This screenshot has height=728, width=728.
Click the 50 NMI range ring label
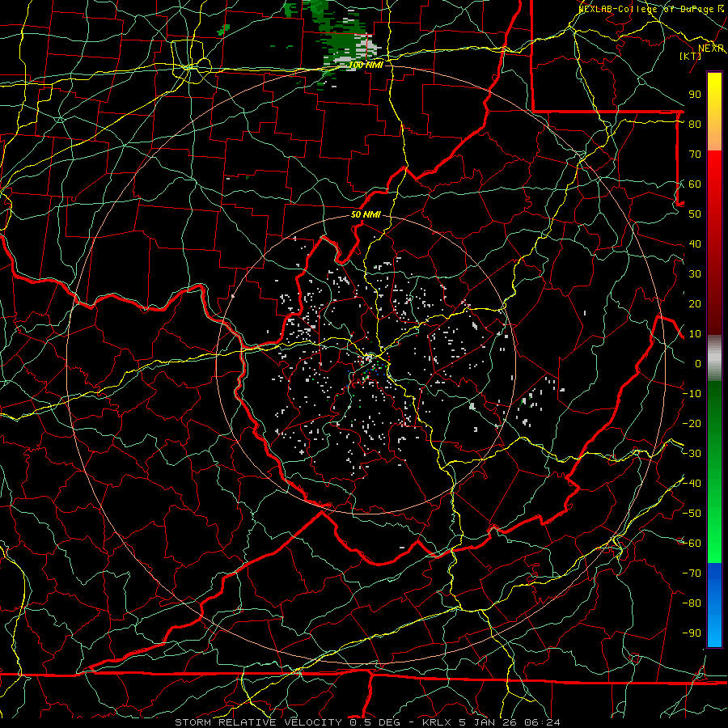[366, 214]
